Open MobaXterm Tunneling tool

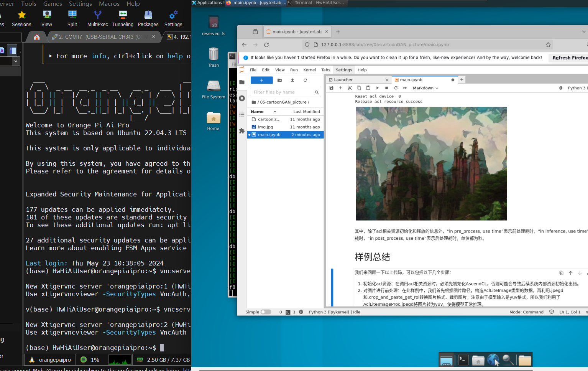123,19
